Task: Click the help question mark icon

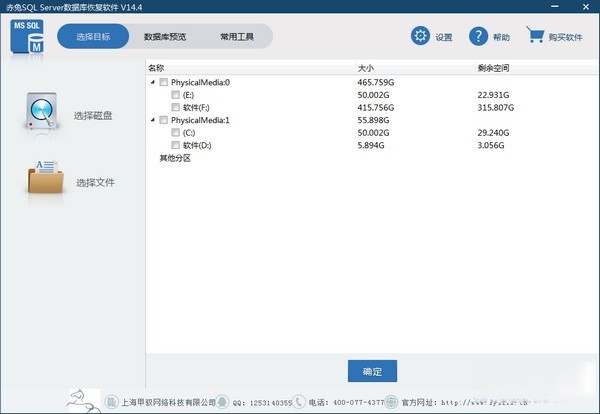Action: pyautogui.click(x=478, y=36)
